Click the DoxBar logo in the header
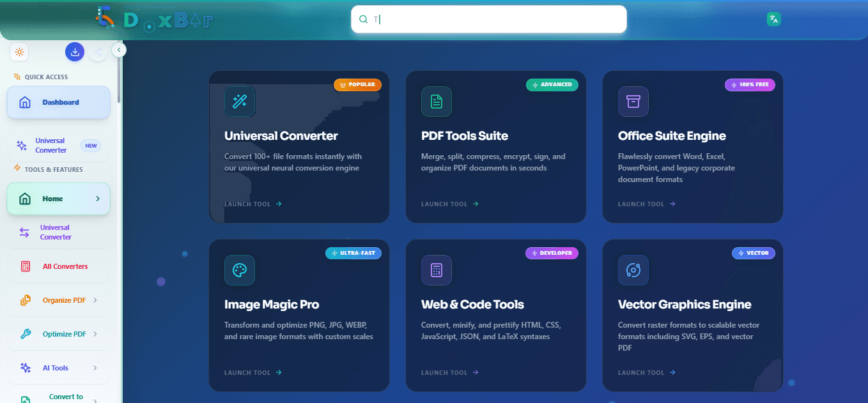Screen dimensions: 868x403 (154, 20)
